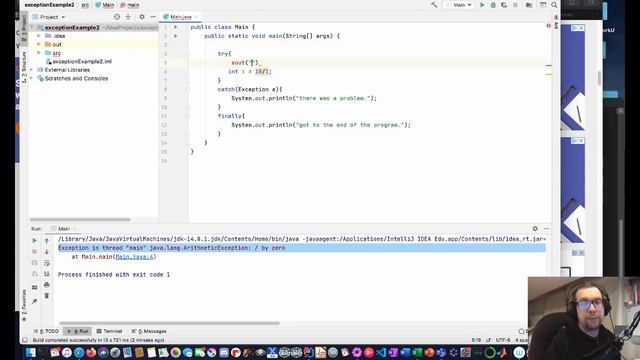Clear all Run console output
640x360 pixels.
tap(47, 296)
